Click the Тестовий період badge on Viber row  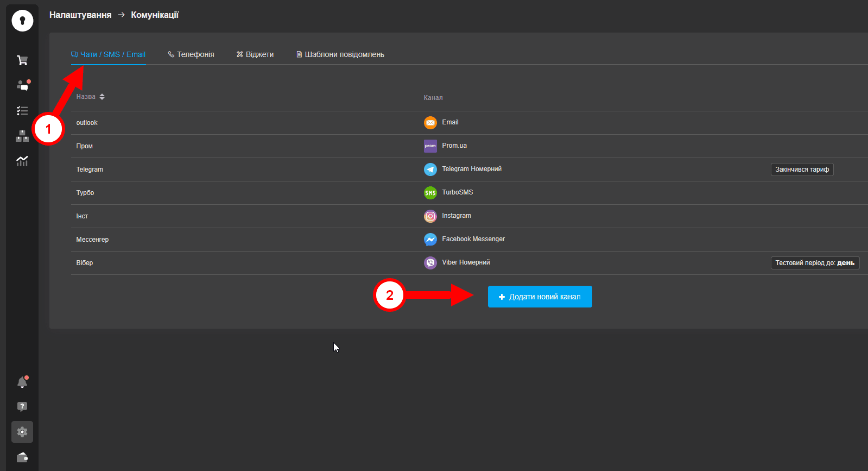click(x=815, y=263)
